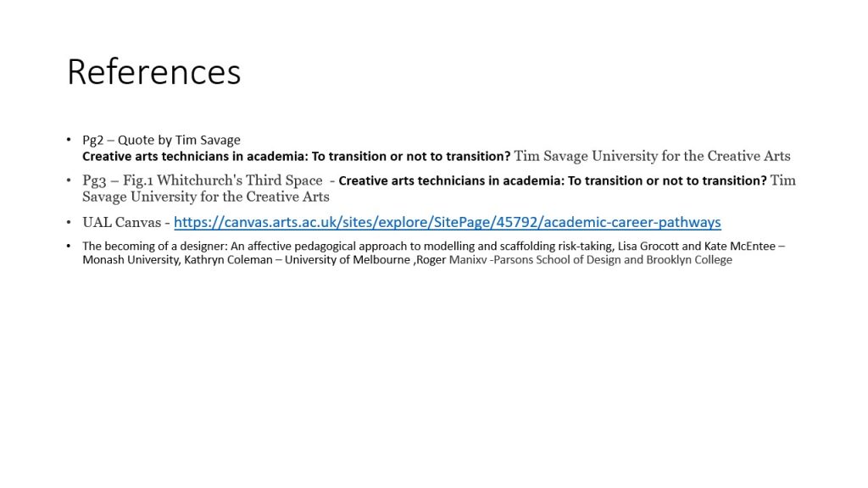Click the 'UAL Canvas -' label
The image size is (868, 488).
tap(126, 223)
